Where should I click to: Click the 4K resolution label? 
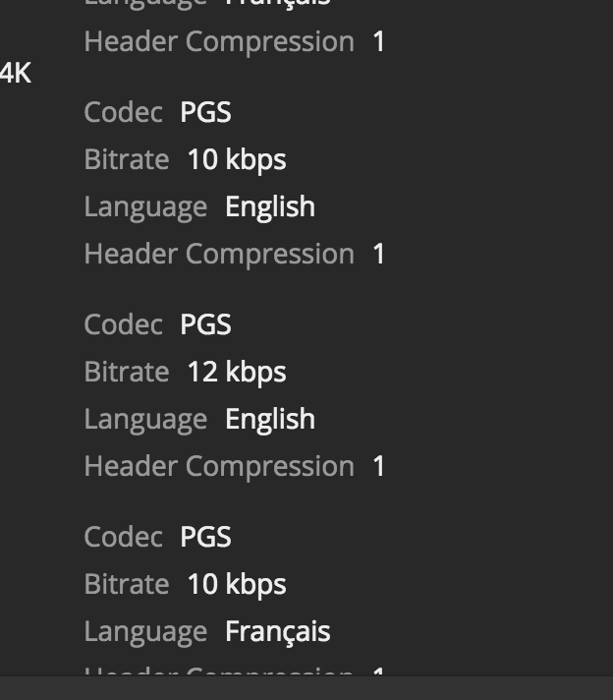pos(16,74)
